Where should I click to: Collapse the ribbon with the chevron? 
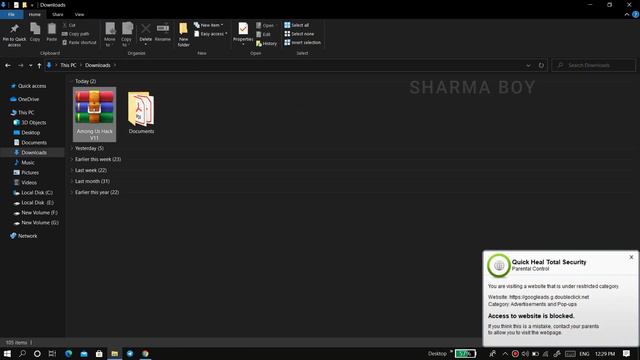[x=627, y=14]
